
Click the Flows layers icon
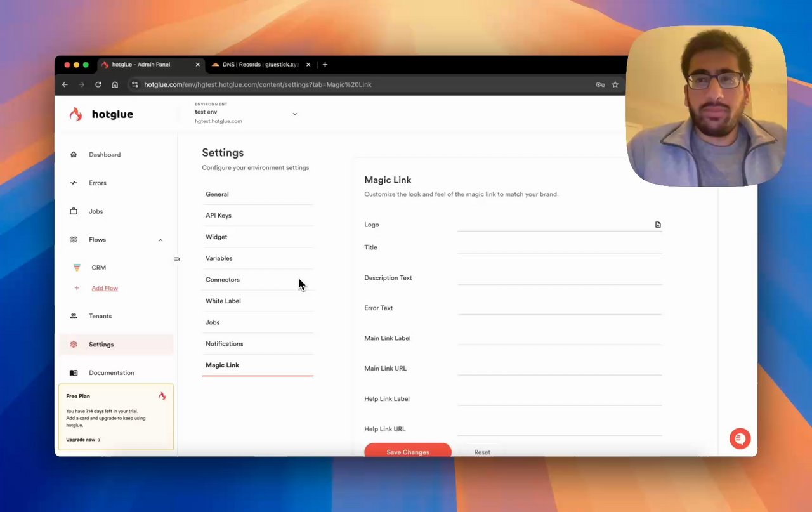pyautogui.click(x=74, y=240)
